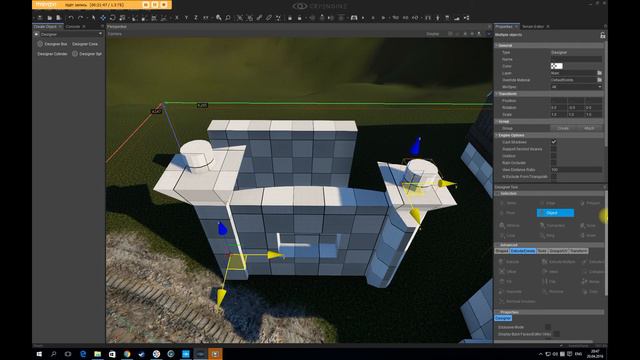
Task: Click the Color swatch in General
Action: 556,66
